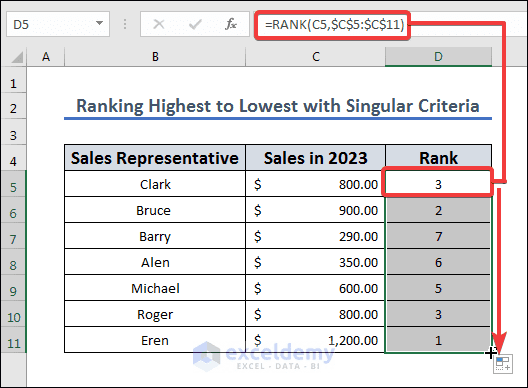Select rank cell showing 6 for Alen
528x388 pixels.
tap(438, 262)
